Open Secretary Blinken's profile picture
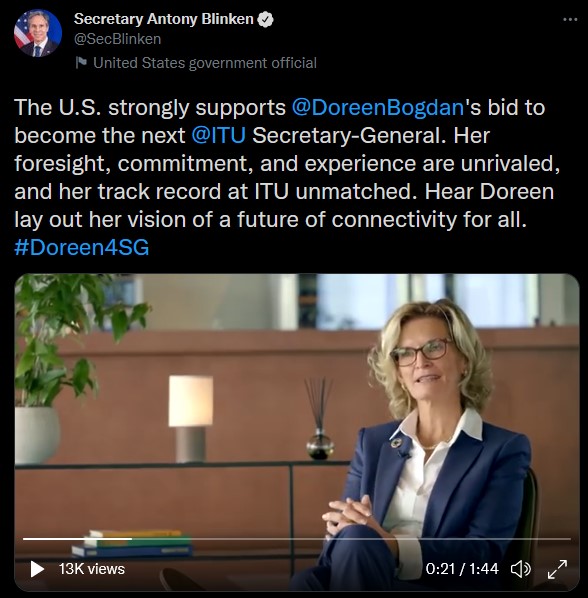Image resolution: width=588 pixels, height=598 pixels. (x=38, y=33)
